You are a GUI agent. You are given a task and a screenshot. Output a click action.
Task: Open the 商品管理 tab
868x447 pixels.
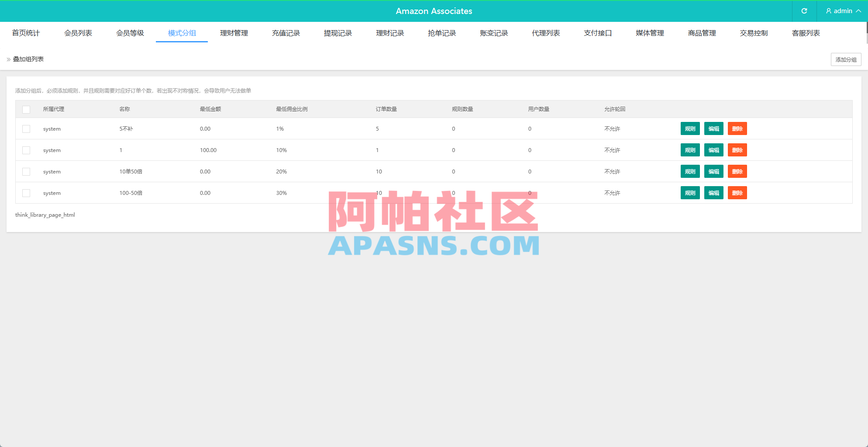[702, 33]
